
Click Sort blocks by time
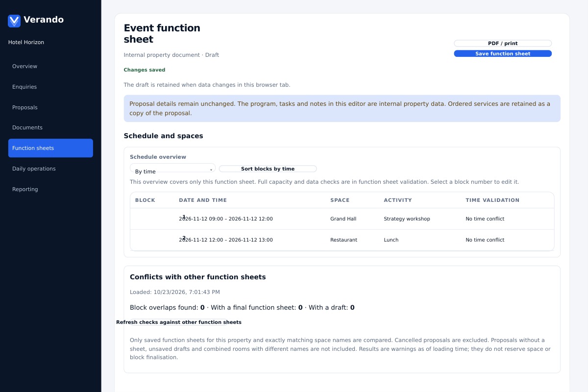pyautogui.click(x=268, y=169)
